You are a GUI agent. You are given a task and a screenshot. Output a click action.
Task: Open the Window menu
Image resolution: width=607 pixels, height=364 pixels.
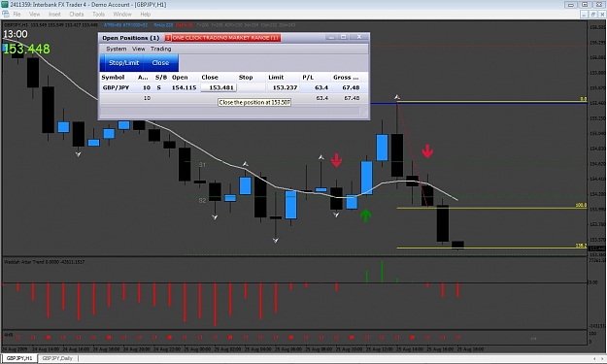click(122, 15)
